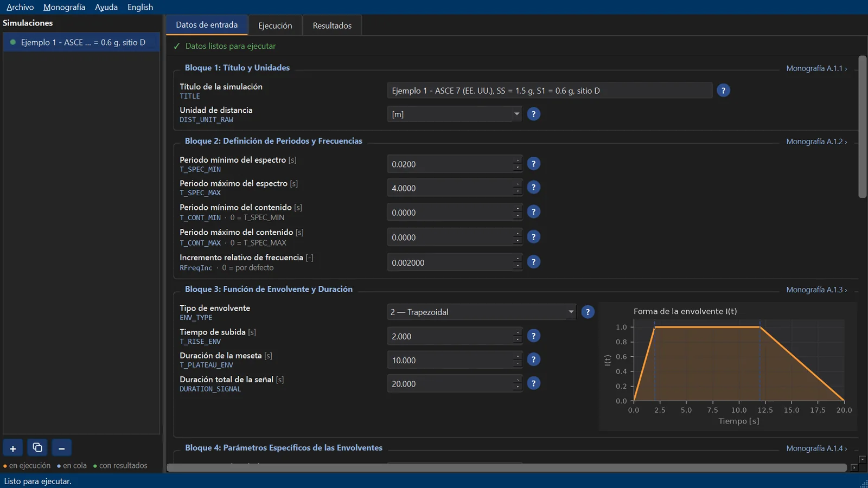
Task: Click the Duración de la meseta field 10.000
Action: pyautogui.click(x=455, y=360)
